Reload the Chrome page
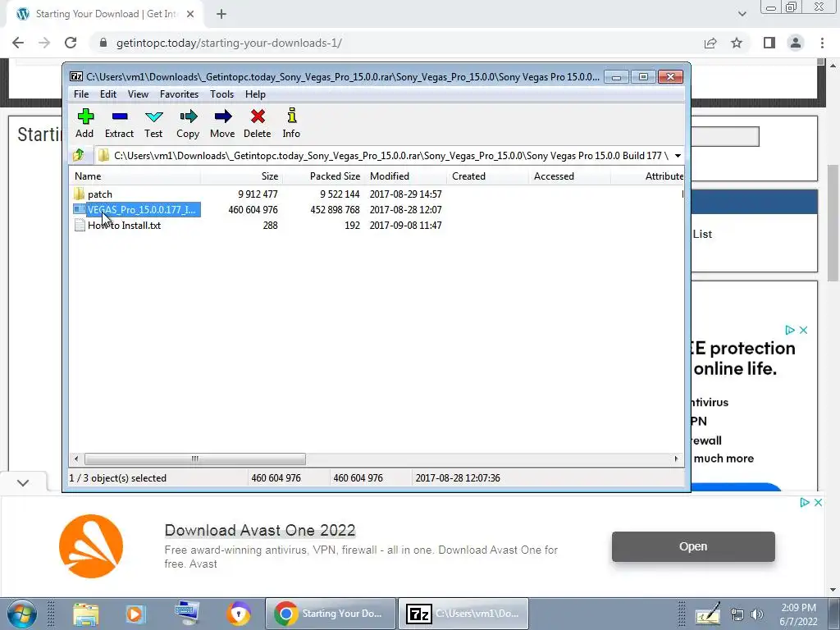This screenshot has height=630, width=840. tap(71, 43)
